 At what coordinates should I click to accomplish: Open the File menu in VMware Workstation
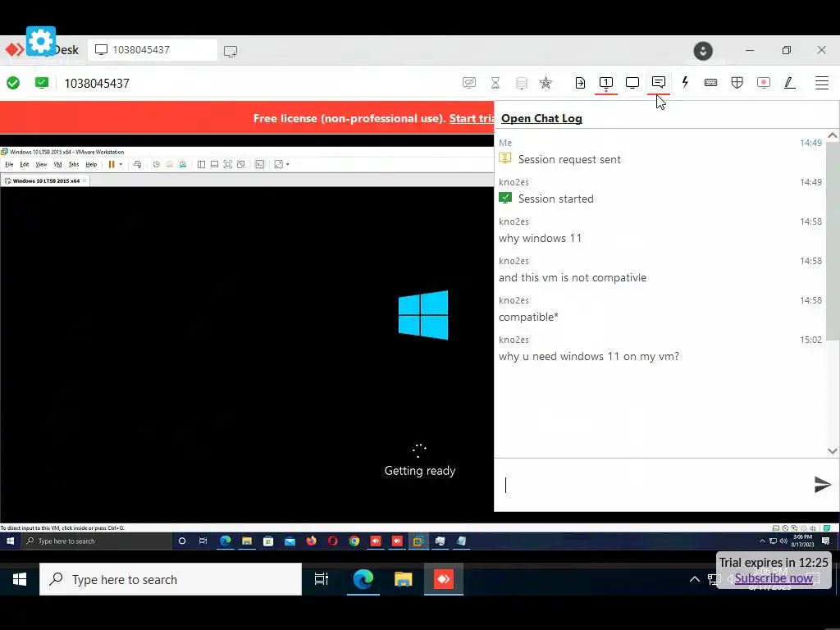pos(9,164)
